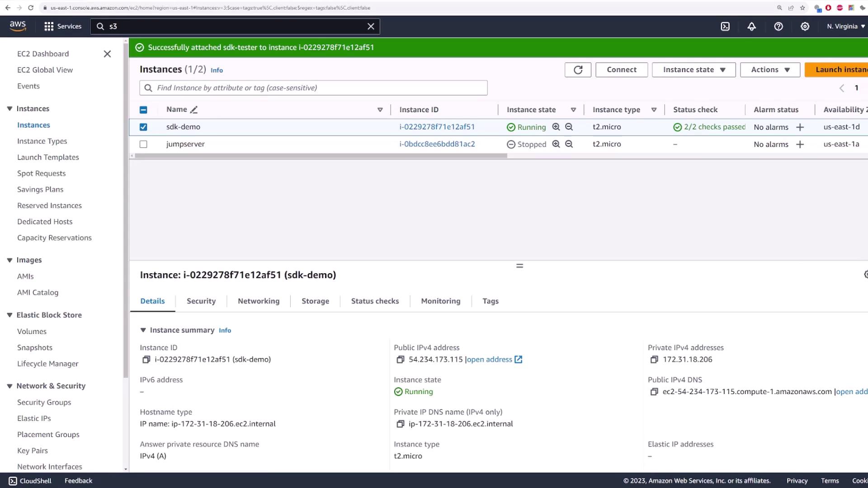The image size is (868, 488).
Task: Zoom in filter on sdk-demo Running state
Action: (x=556, y=127)
